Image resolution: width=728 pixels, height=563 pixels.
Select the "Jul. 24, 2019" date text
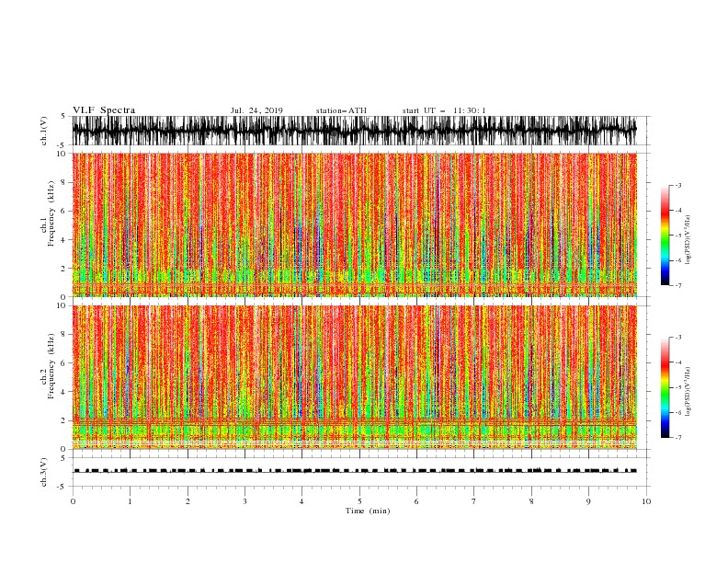coord(256,110)
